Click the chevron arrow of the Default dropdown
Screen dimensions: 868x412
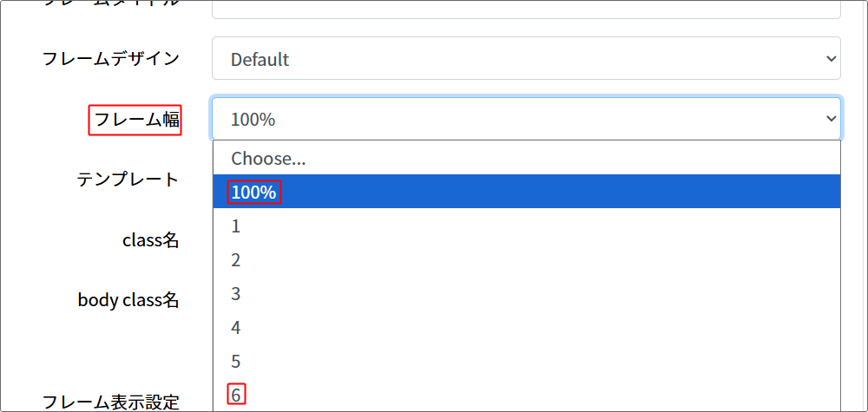831,59
